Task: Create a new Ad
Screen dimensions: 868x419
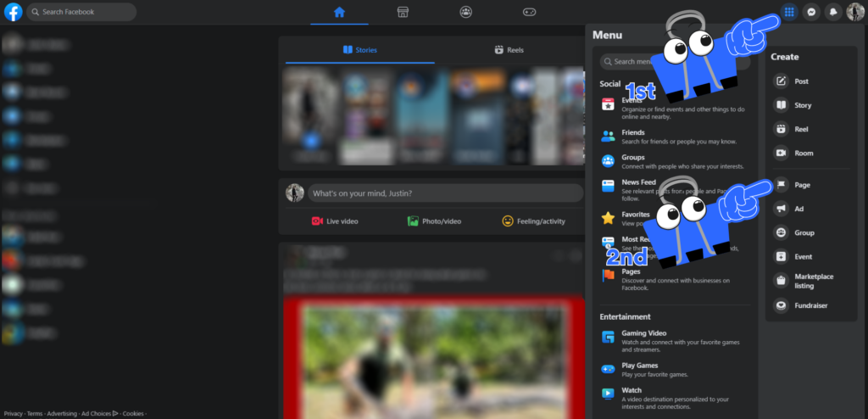Action: [811, 209]
